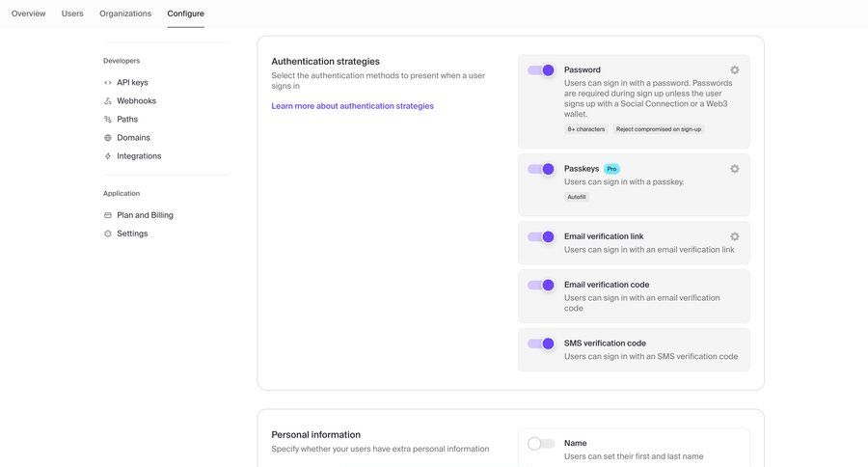
Task: Open Integrations page
Action: (139, 156)
